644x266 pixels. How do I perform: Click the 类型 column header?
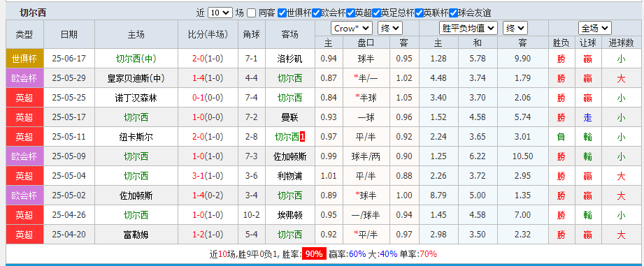(x=24, y=34)
